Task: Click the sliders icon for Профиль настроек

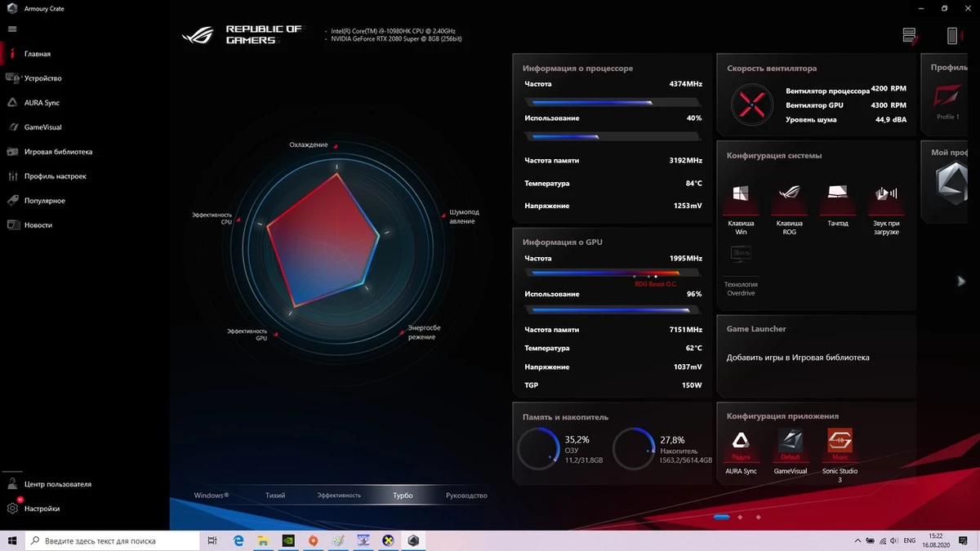Action: pyautogui.click(x=12, y=176)
